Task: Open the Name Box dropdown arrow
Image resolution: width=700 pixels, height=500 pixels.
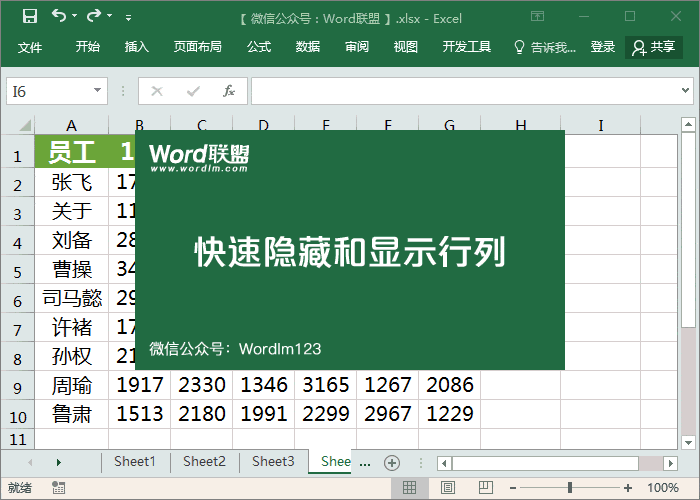Action: pyautogui.click(x=97, y=91)
